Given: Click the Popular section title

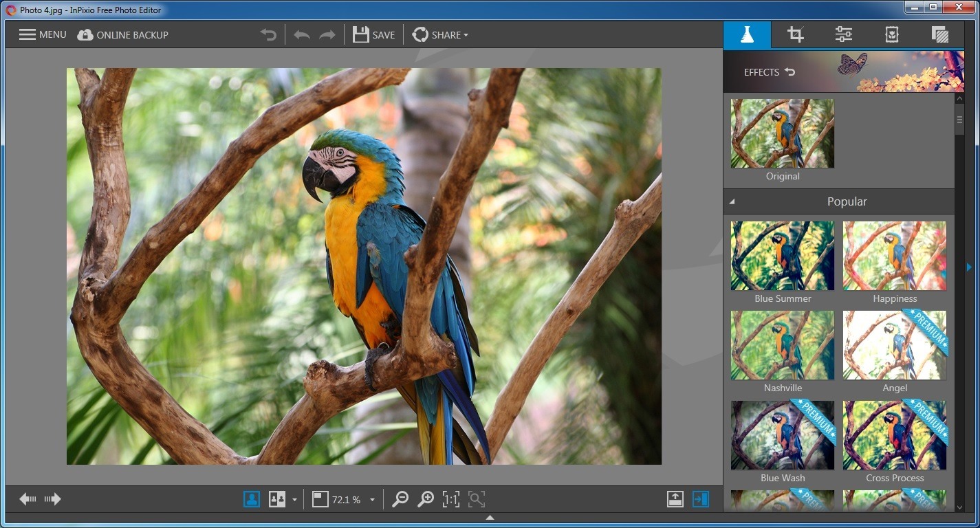Looking at the screenshot, I should [847, 201].
